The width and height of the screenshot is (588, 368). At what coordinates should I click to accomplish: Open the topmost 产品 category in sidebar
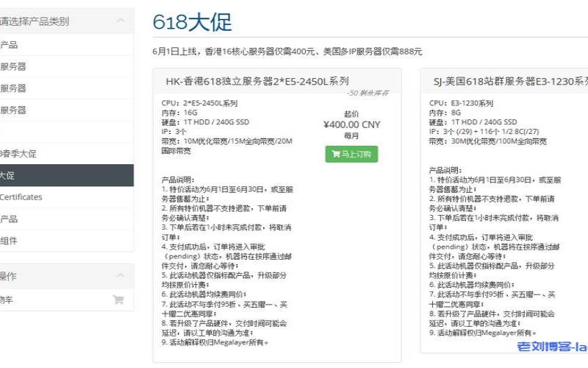tap(9, 45)
